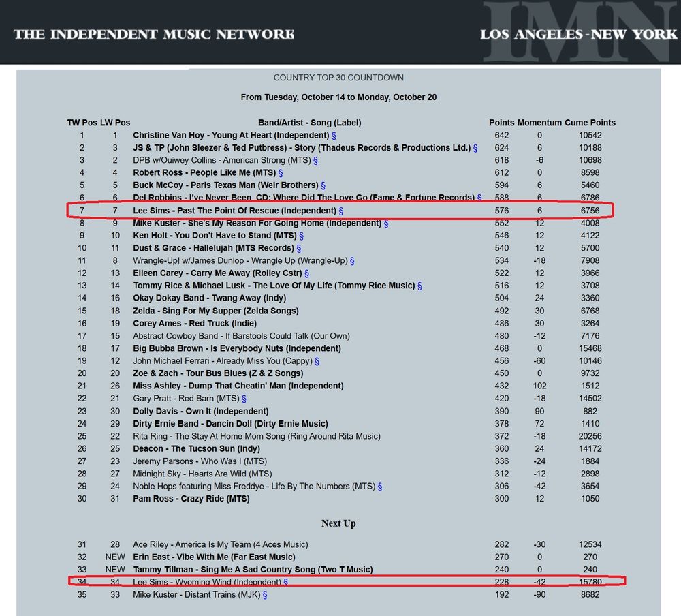Select Okay Dokay Band - Twang Away entry
This screenshot has height=616, width=681.
coord(209,298)
